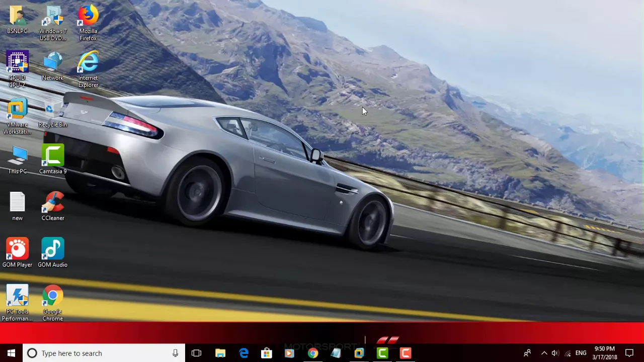Open VMware Workstation desktop shortcut

(x=17, y=116)
